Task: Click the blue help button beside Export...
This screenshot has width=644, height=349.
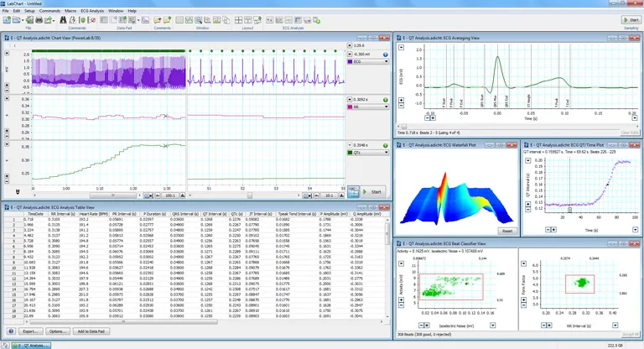Action: pos(11,331)
